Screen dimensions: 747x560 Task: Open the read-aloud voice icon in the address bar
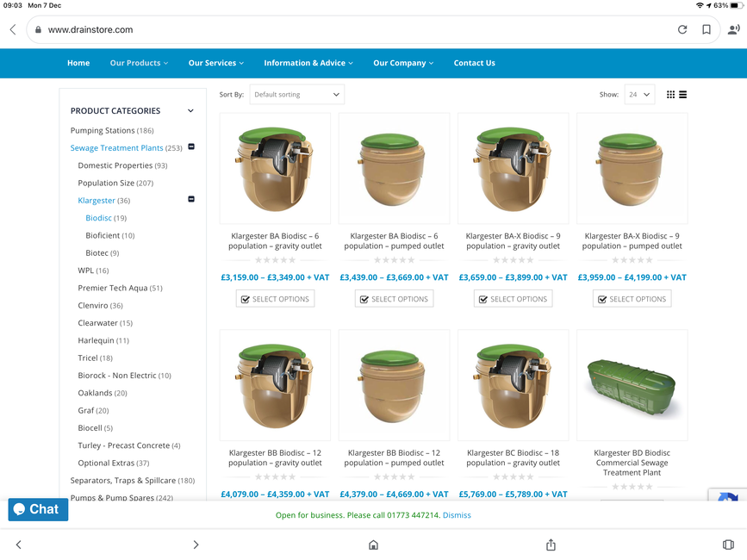pyautogui.click(x=734, y=29)
